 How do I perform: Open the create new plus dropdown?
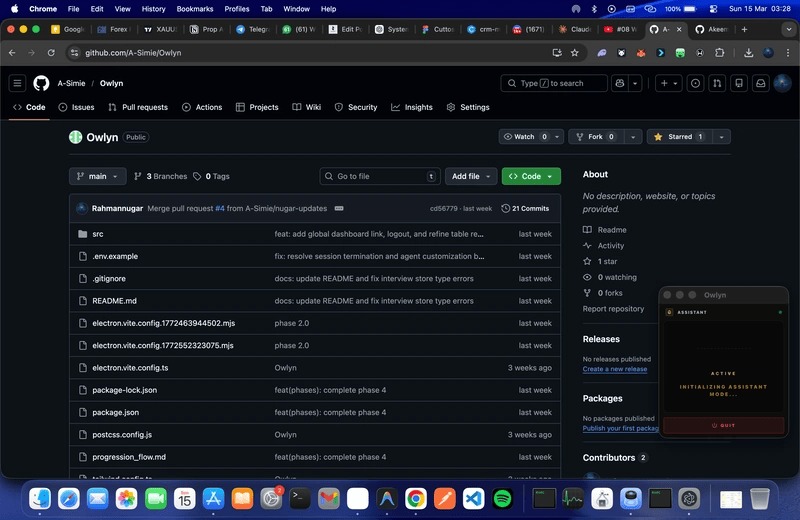click(669, 83)
